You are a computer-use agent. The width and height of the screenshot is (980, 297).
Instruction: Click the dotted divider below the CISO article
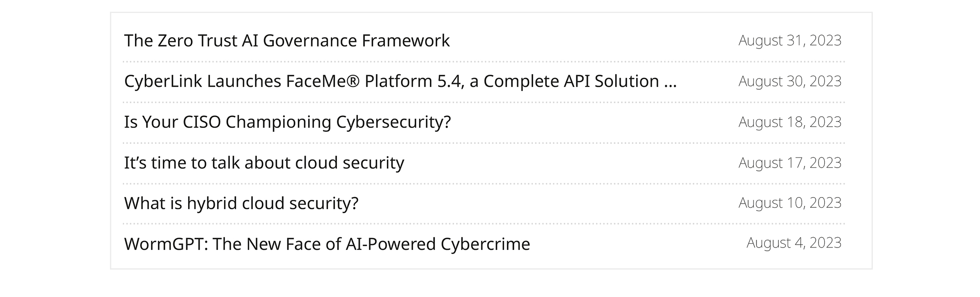click(x=483, y=143)
